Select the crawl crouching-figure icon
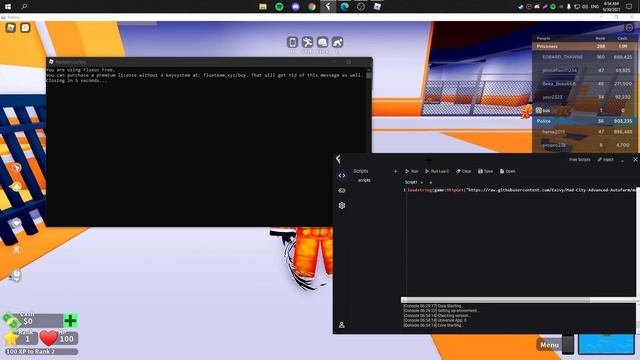 click(337, 42)
